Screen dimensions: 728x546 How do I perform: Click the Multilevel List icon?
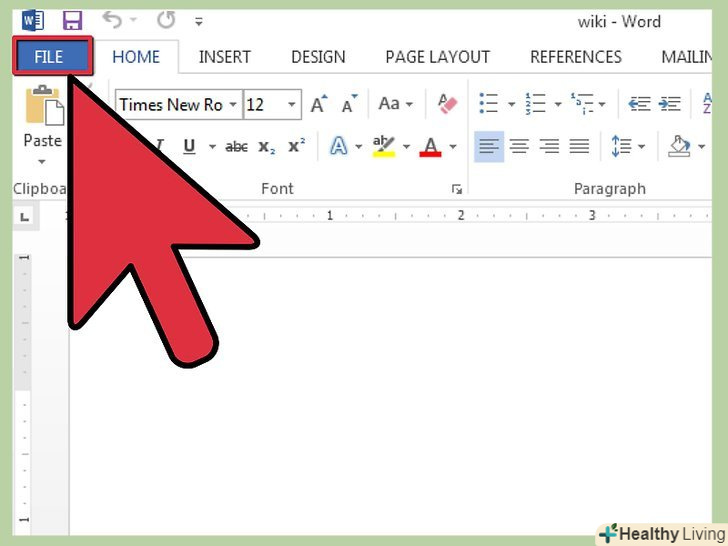tap(582, 104)
